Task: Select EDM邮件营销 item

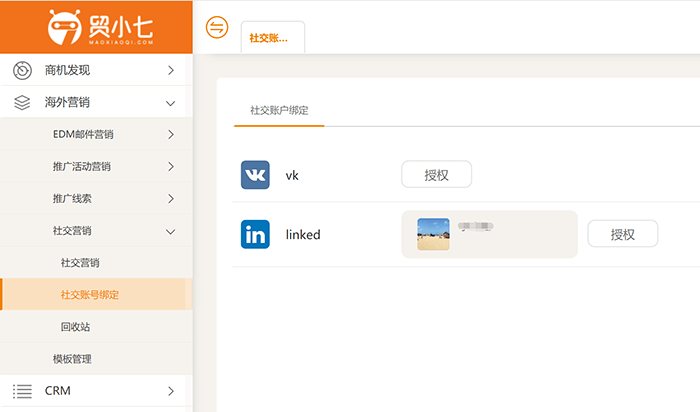Action: point(96,134)
